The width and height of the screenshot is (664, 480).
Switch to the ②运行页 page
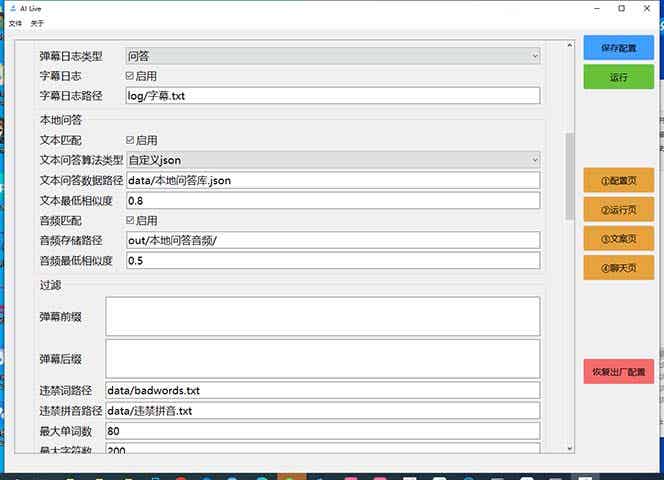pos(618,209)
